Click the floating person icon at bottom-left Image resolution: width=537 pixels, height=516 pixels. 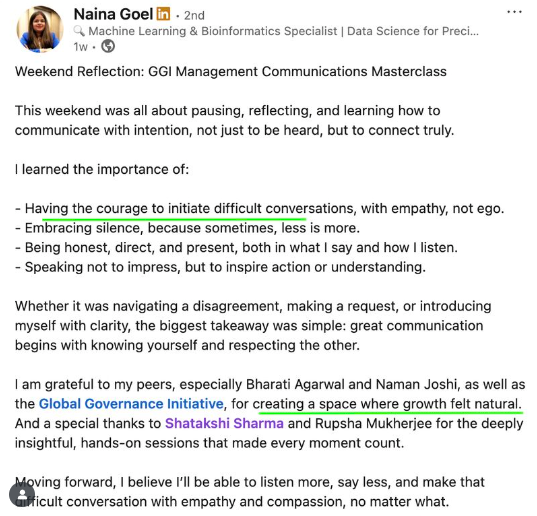(x=22, y=495)
